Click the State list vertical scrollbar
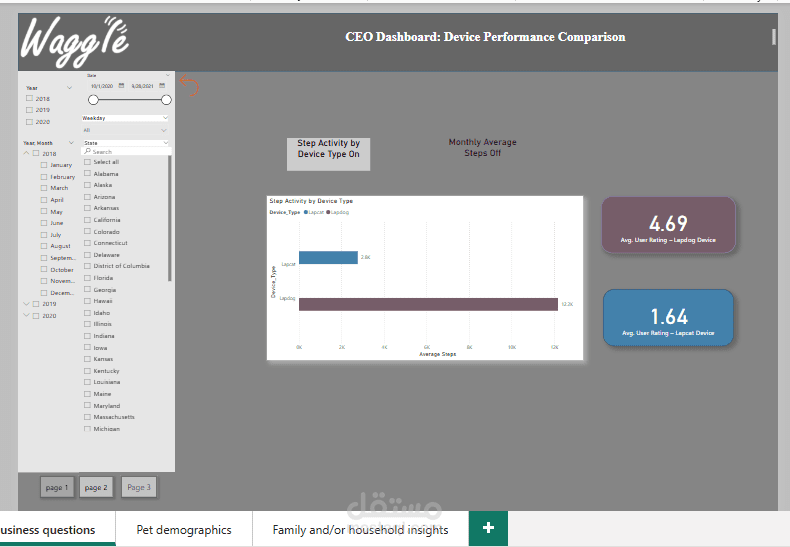This screenshot has width=790, height=547. (170, 219)
